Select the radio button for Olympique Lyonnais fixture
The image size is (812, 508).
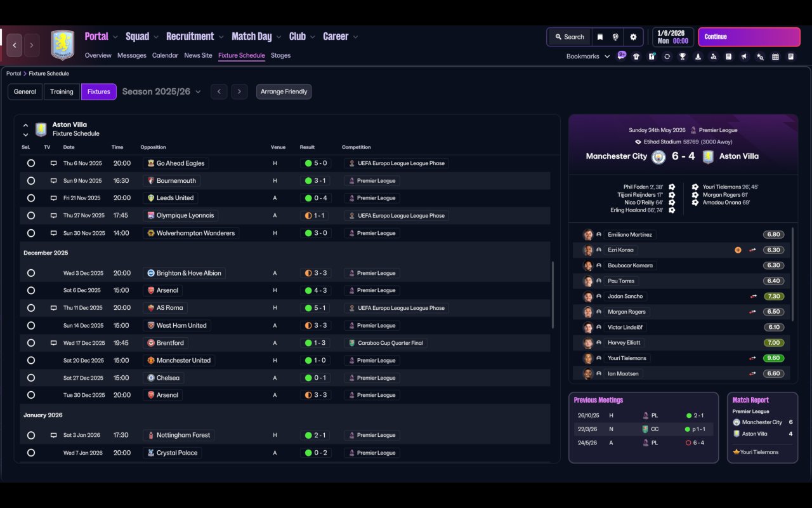[x=31, y=216]
